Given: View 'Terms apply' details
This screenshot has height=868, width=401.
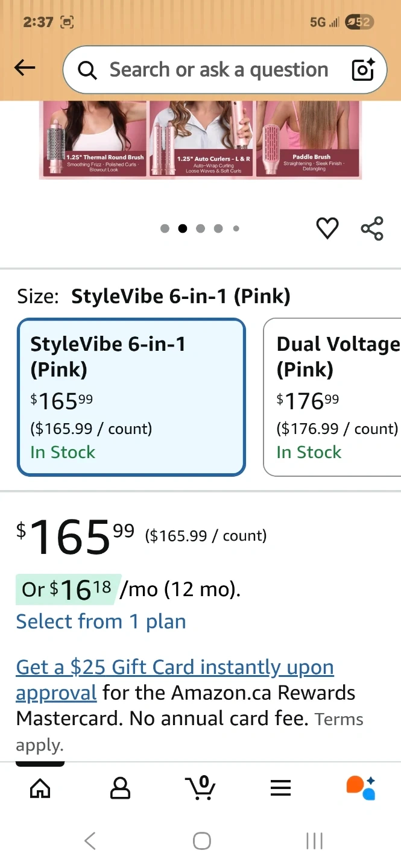Looking at the screenshot, I should 338,720.
